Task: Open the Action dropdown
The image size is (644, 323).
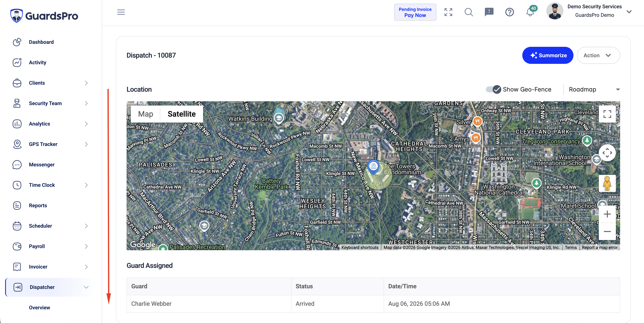Action: click(598, 55)
